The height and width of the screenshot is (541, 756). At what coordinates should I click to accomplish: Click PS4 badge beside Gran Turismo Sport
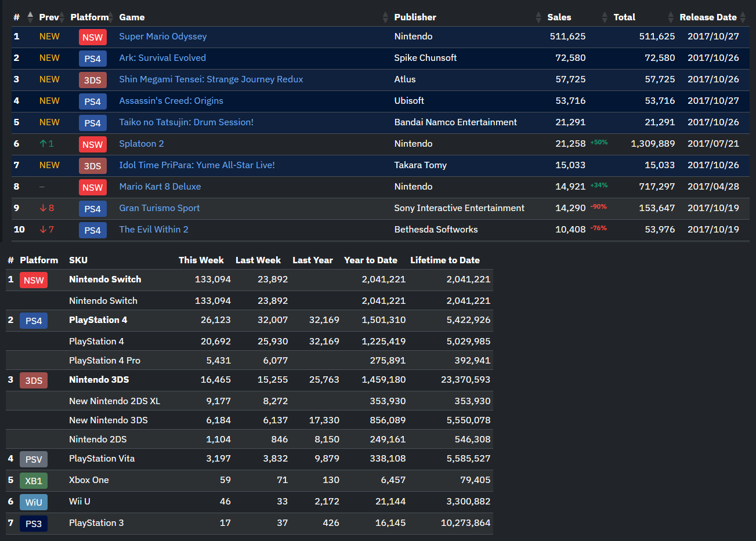(93, 209)
